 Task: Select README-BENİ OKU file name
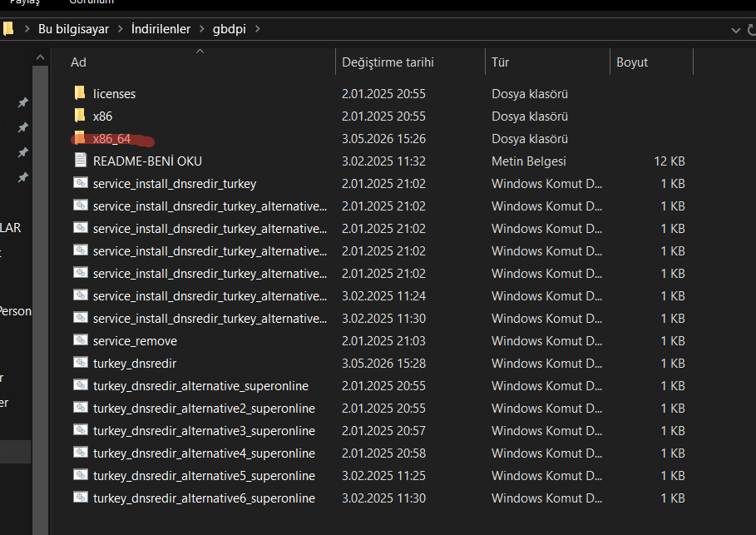click(147, 161)
